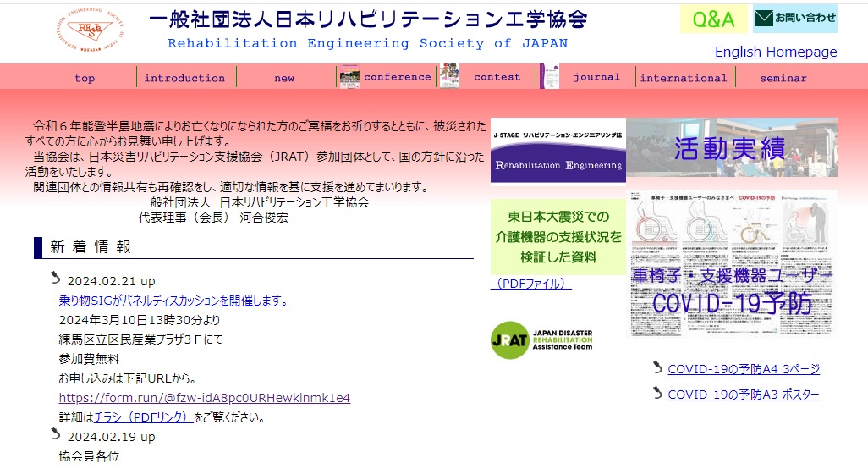Viewport: 868px width, 469px height.
Task: Click the RESJA society logo
Action: tap(90, 30)
